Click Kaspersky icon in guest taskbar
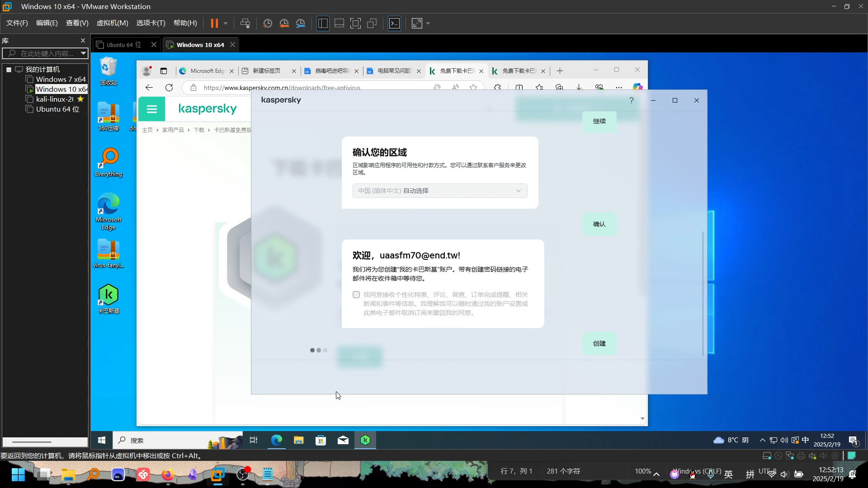This screenshot has height=488, width=868. 365,440
